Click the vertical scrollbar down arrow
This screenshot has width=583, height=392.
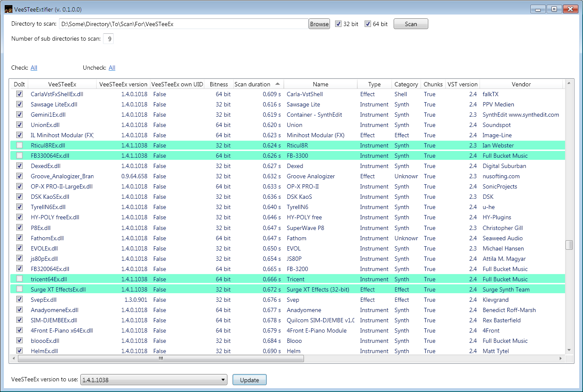(569, 350)
